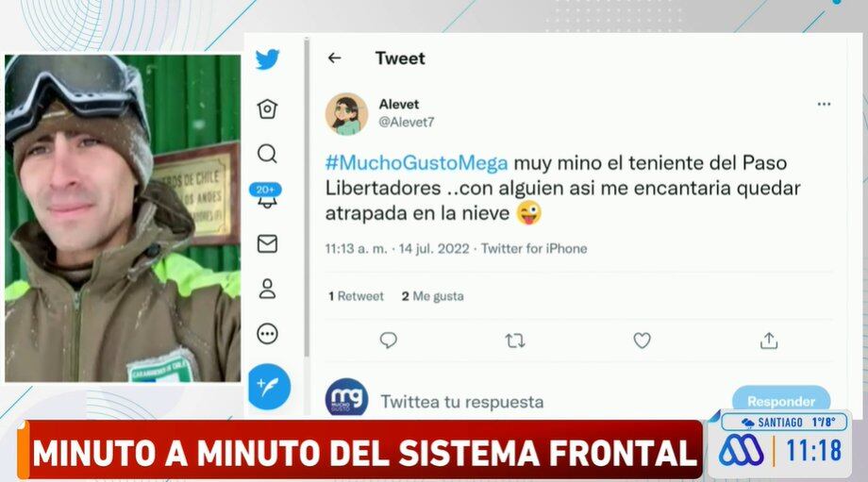Open the share upload icon
868x482 pixels.
tap(768, 341)
